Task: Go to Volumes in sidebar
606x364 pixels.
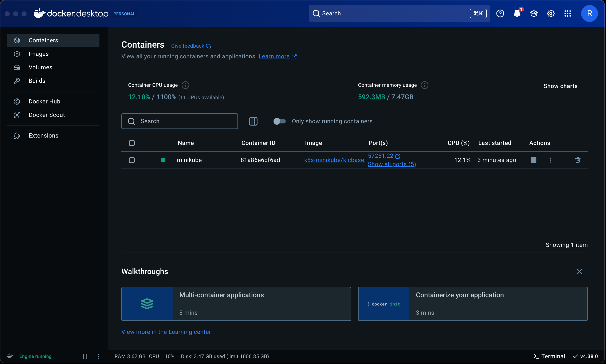Action: (53, 67)
